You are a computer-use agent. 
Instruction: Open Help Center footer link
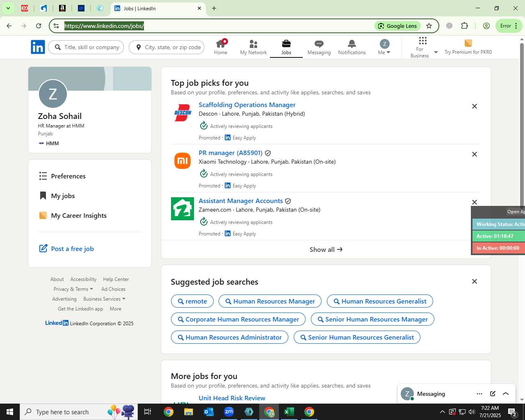tap(116, 279)
